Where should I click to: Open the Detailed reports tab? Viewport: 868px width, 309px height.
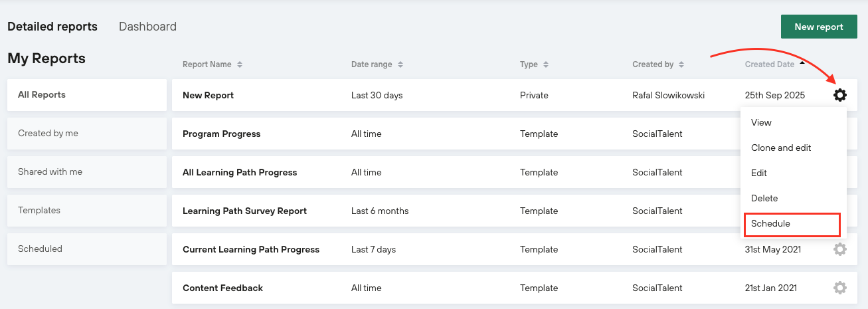(x=52, y=27)
